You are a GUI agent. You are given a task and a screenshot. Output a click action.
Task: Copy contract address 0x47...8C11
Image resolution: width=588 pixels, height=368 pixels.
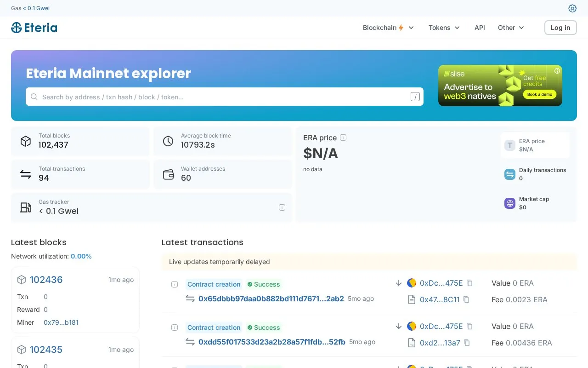(x=466, y=299)
